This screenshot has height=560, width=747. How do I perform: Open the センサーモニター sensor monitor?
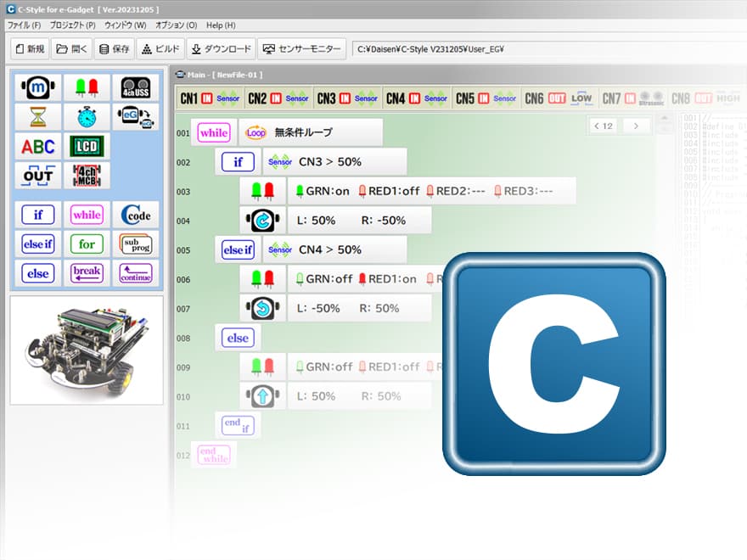tap(302, 49)
